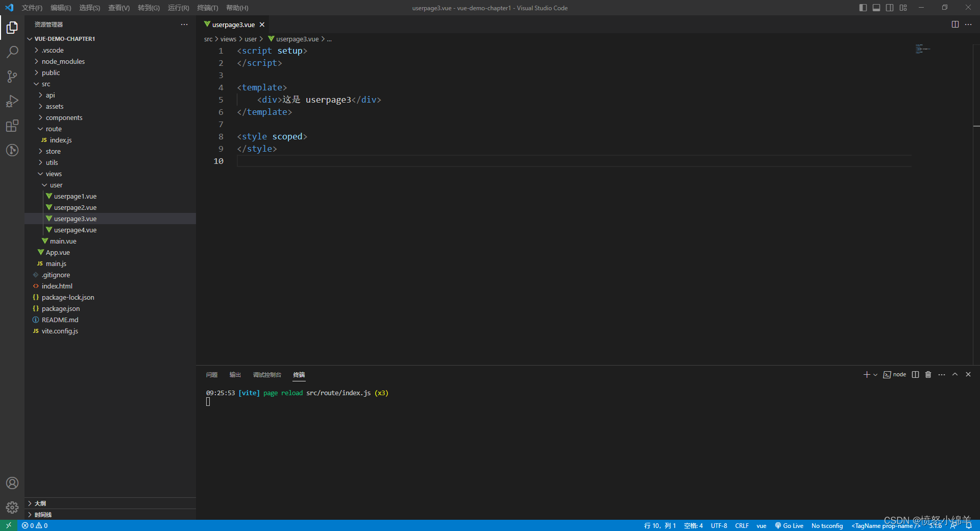Open terminal panel more actions ellipsis

[x=942, y=375]
